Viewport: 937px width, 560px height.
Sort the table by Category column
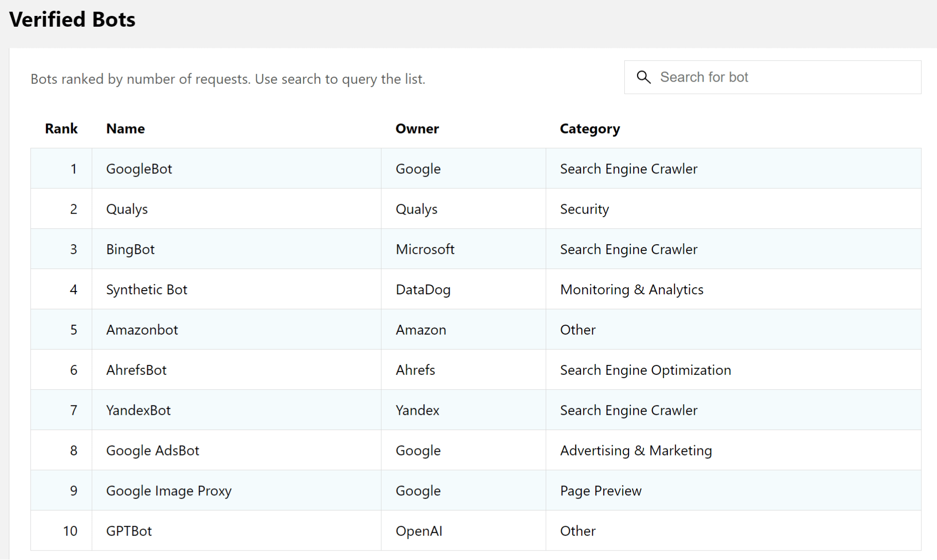coord(589,128)
